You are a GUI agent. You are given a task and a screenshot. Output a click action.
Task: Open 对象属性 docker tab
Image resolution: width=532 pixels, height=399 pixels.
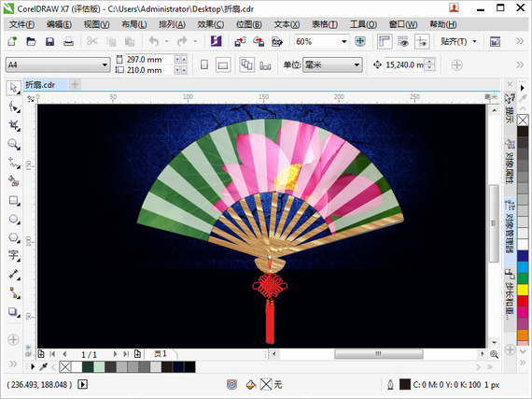pos(510,162)
